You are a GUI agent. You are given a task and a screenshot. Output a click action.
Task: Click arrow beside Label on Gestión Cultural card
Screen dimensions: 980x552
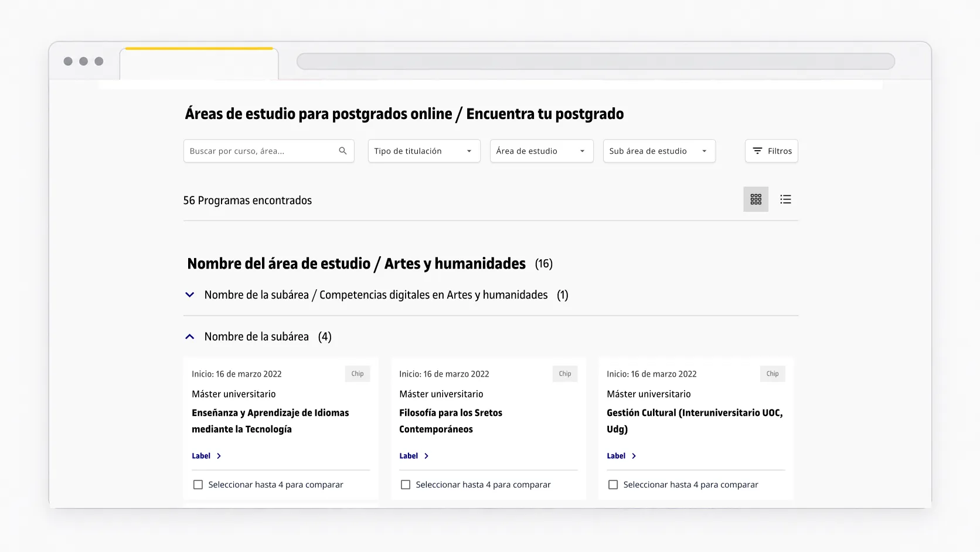634,456
